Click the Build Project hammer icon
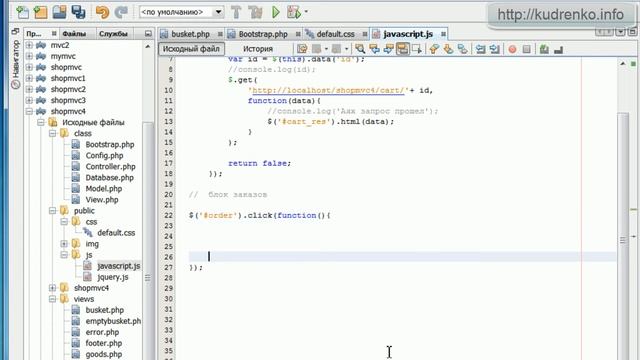The height and width of the screenshot is (360, 640). (236, 12)
